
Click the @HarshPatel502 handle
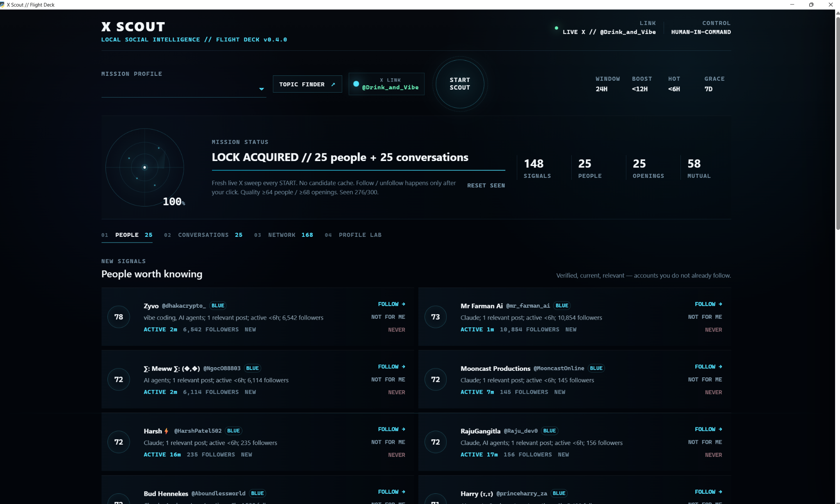[198, 431]
